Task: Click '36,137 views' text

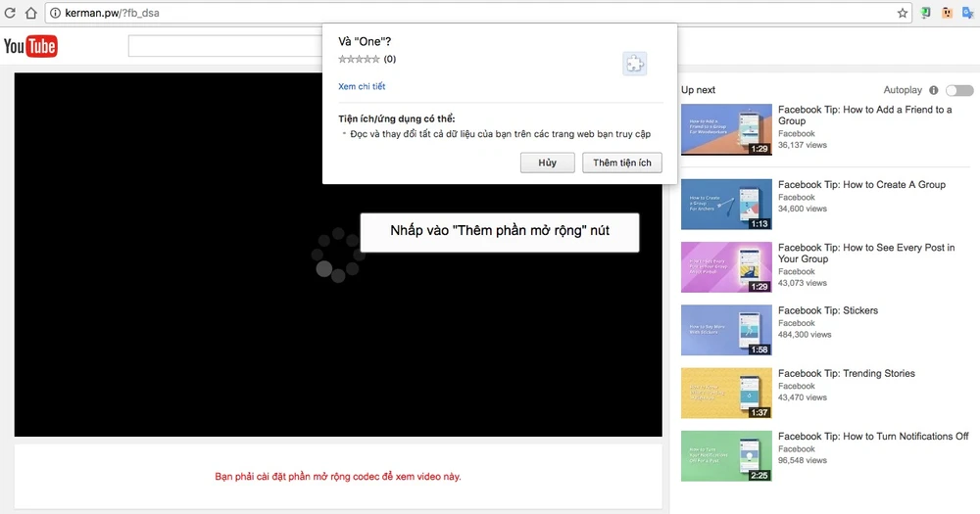Action: pyautogui.click(x=803, y=145)
